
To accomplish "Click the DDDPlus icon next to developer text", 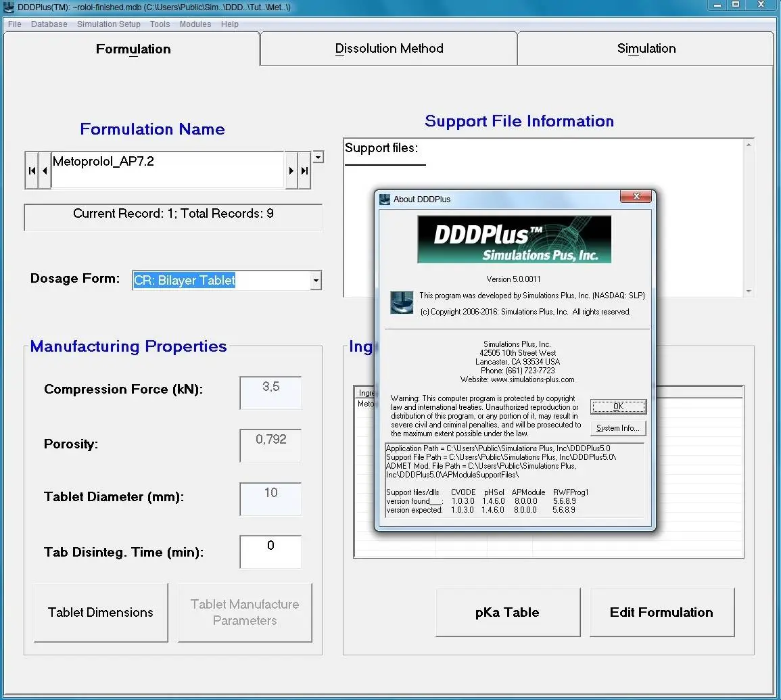I will [402, 302].
